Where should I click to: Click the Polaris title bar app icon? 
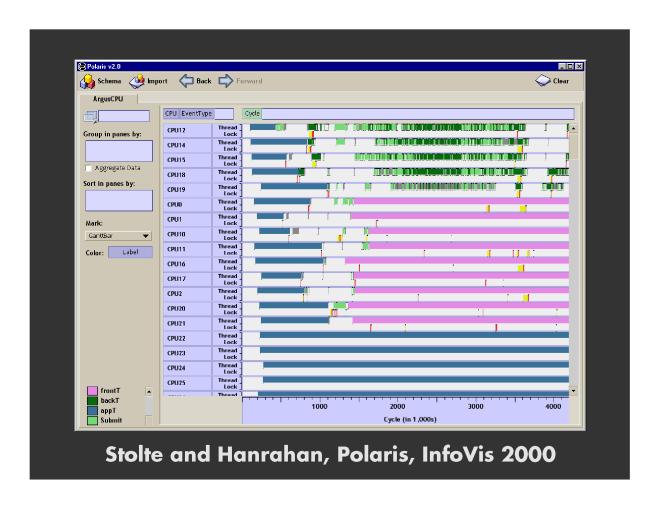pos(82,66)
